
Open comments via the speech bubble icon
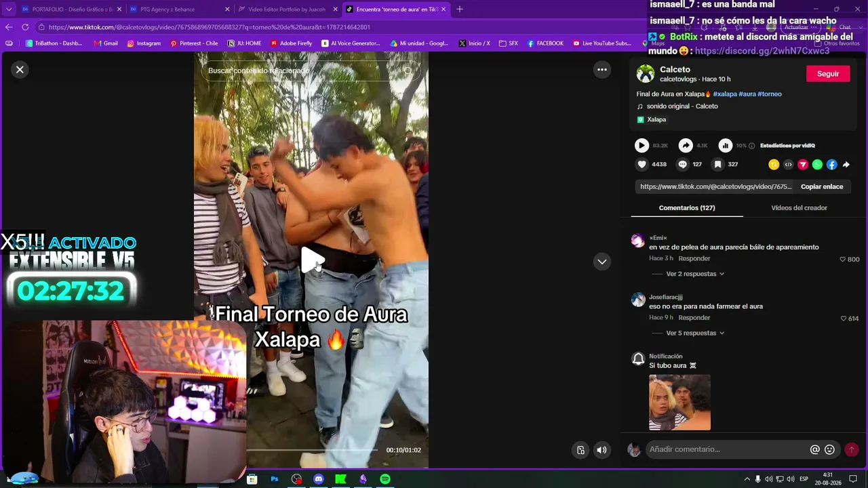tap(683, 164)
